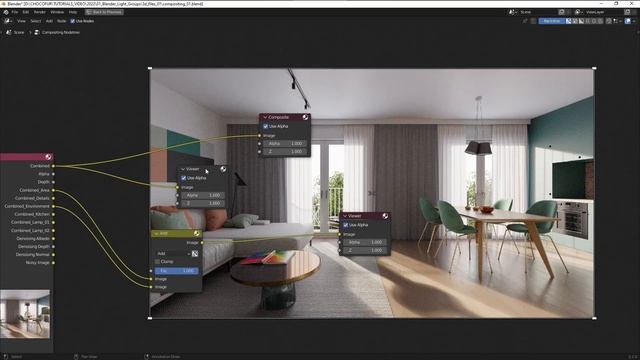Open the node editor Add menu
Viewport: 640px width, 360px height.
click(x=49, y=21)
